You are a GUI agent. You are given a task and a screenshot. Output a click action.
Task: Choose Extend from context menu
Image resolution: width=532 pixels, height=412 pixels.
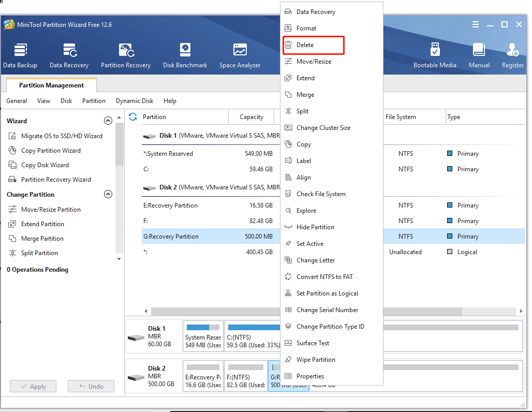(332, 78)
